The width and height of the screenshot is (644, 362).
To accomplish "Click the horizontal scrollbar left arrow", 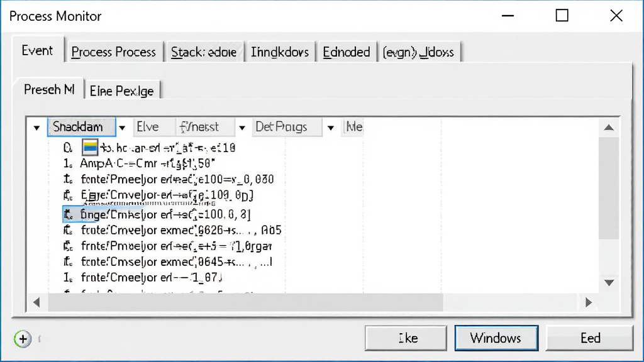I will pos(36,302).
